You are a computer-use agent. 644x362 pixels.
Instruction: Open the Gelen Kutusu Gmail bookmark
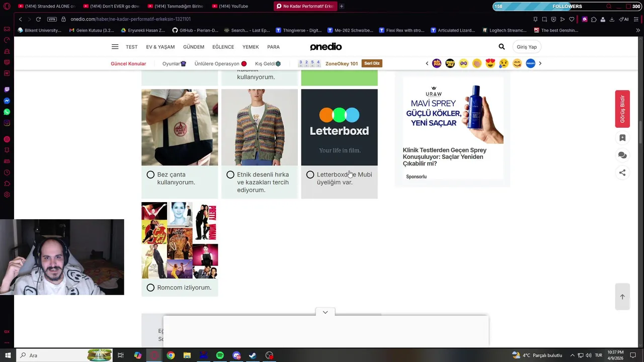92,30
